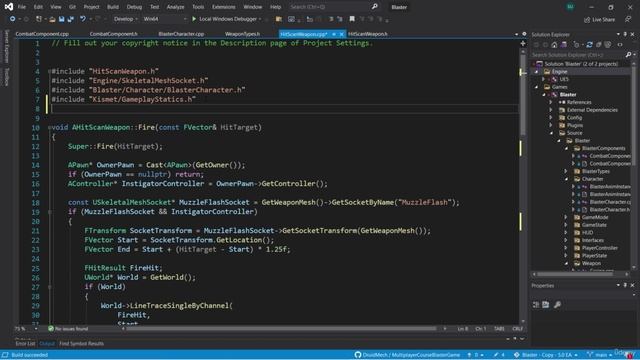Select the Blaster project in Solution Explorer
Screen dimensions: 640x360
click(x=568, y=95)
